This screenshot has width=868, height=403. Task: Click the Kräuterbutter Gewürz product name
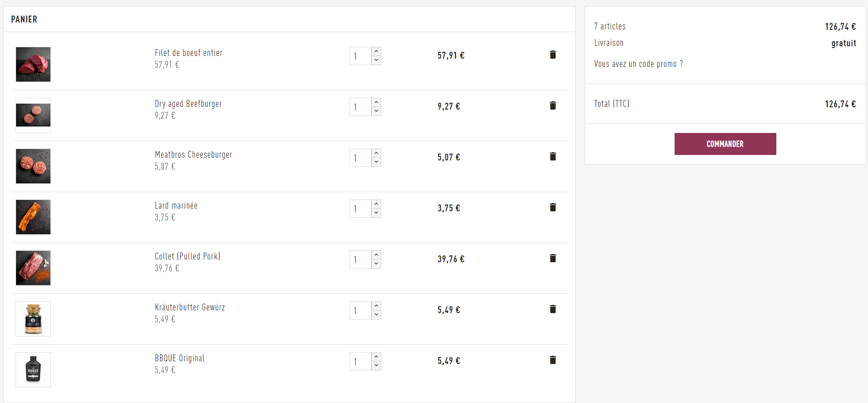pyautogui.click(x=190, y=308)
